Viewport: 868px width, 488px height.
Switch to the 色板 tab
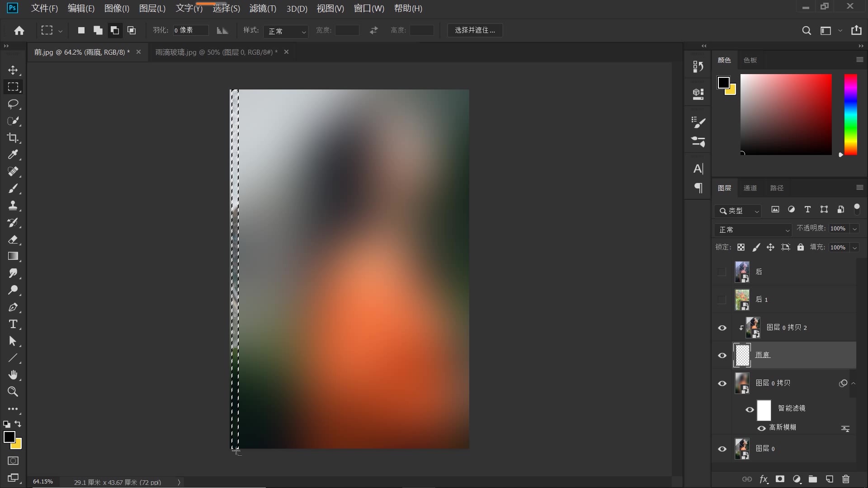(750, 60)
